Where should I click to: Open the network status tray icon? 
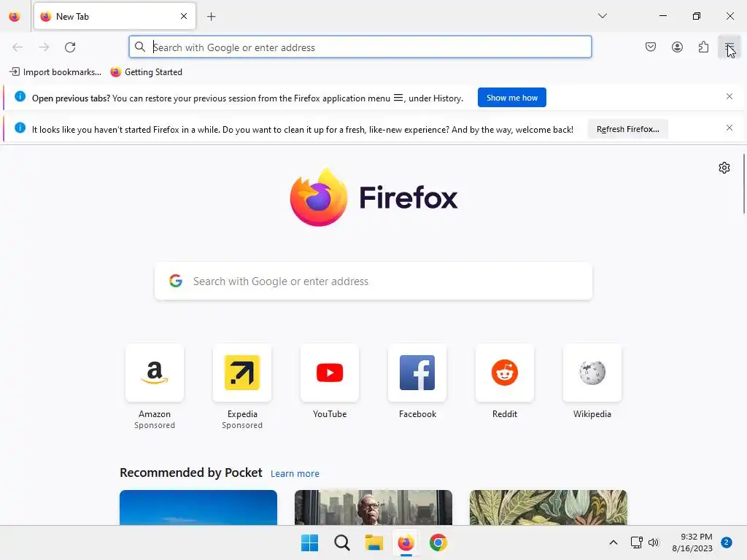click(636, 542)
